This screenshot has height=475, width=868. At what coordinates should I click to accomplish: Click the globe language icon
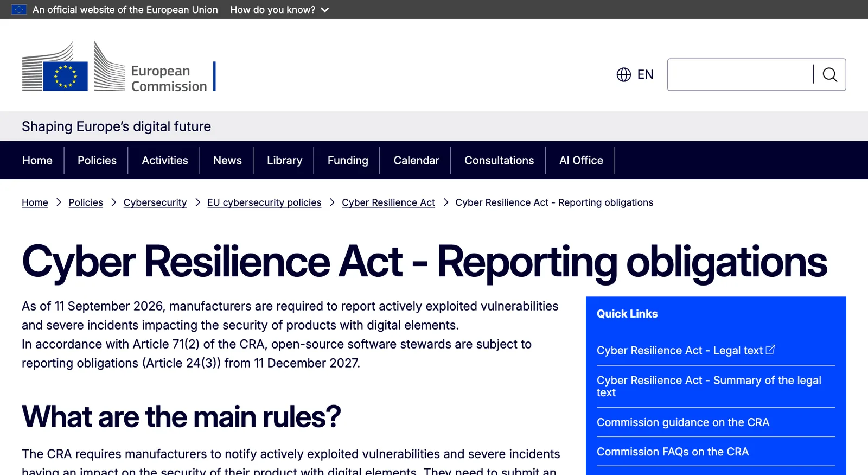(624, 74)
